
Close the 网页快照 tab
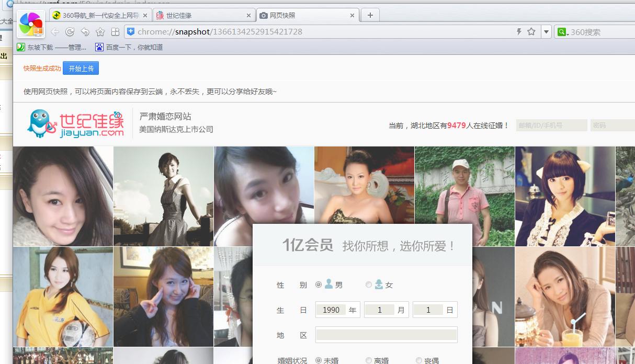352,15
